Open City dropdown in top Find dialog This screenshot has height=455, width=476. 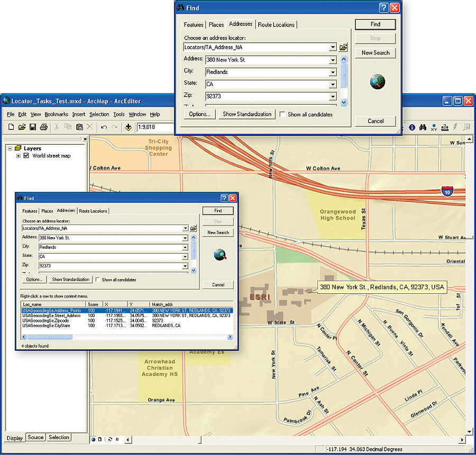tap(333, 72)
